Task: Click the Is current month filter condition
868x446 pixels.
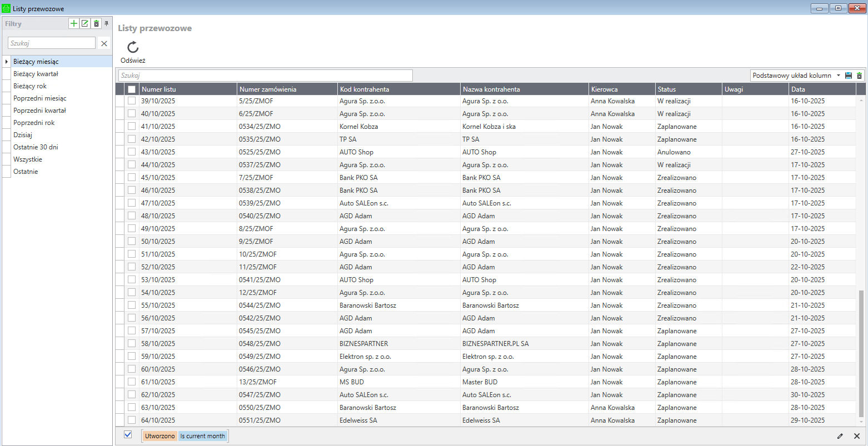Action: pos(203,436)
